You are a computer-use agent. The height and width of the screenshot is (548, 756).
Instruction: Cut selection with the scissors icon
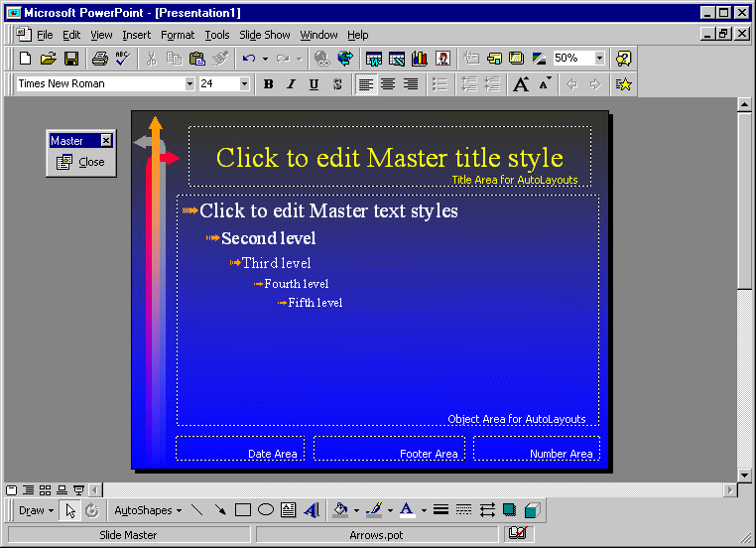tap(151, 59)
